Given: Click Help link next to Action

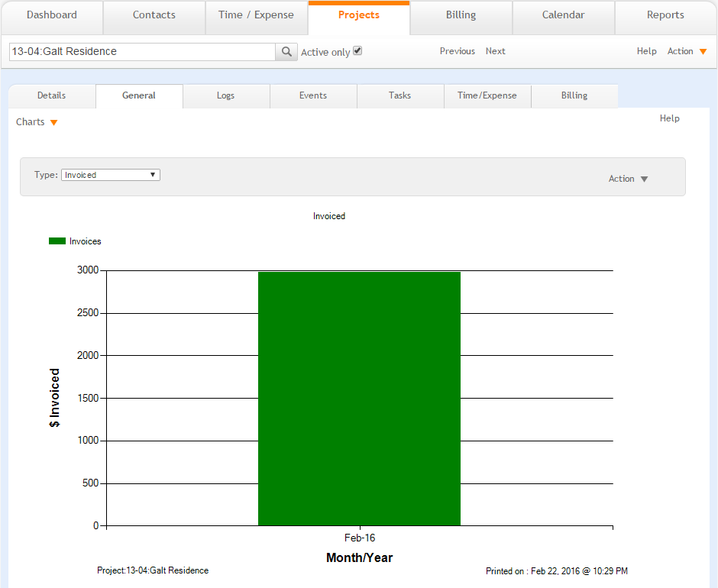Looking at the screenshot, I should (x=646, y=51).
